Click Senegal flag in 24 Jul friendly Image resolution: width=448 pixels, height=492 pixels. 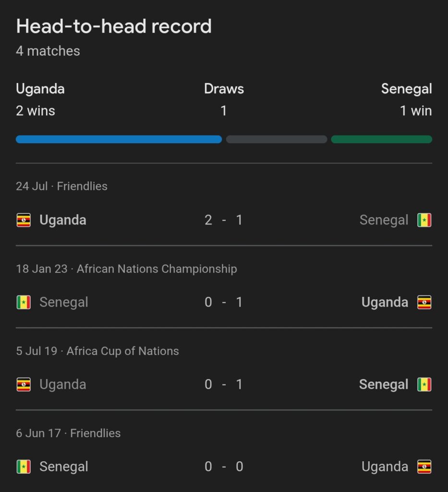[424, 220]
